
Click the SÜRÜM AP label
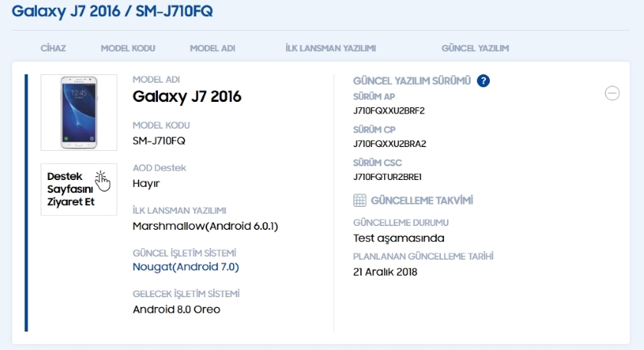tap(374, 96)
